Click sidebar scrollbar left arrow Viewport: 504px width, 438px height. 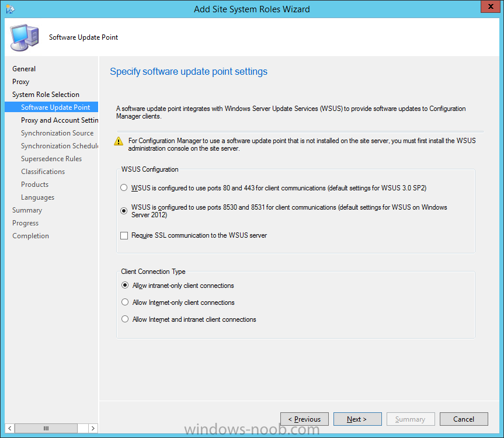[10, 428]
